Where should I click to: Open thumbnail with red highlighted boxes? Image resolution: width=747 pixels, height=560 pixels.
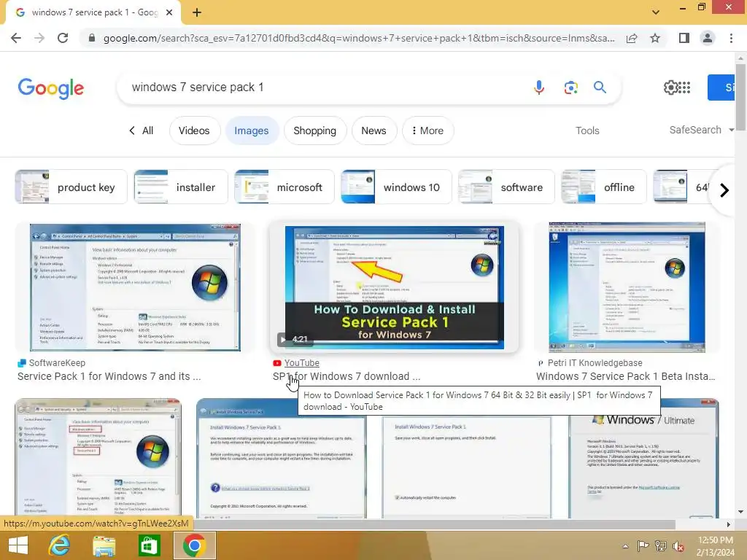[98, 459]
